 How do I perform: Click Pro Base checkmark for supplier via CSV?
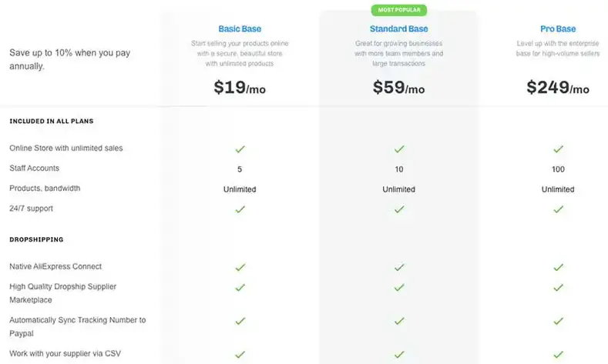click(558, 354)
